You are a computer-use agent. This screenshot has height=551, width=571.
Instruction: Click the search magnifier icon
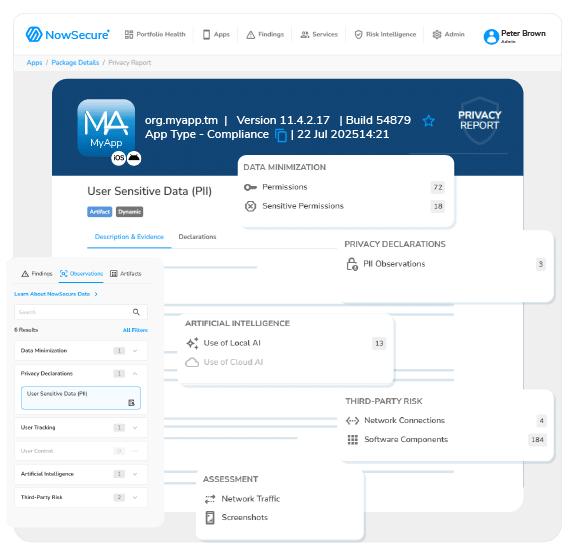pyautogui.click(x=136, y=312)
